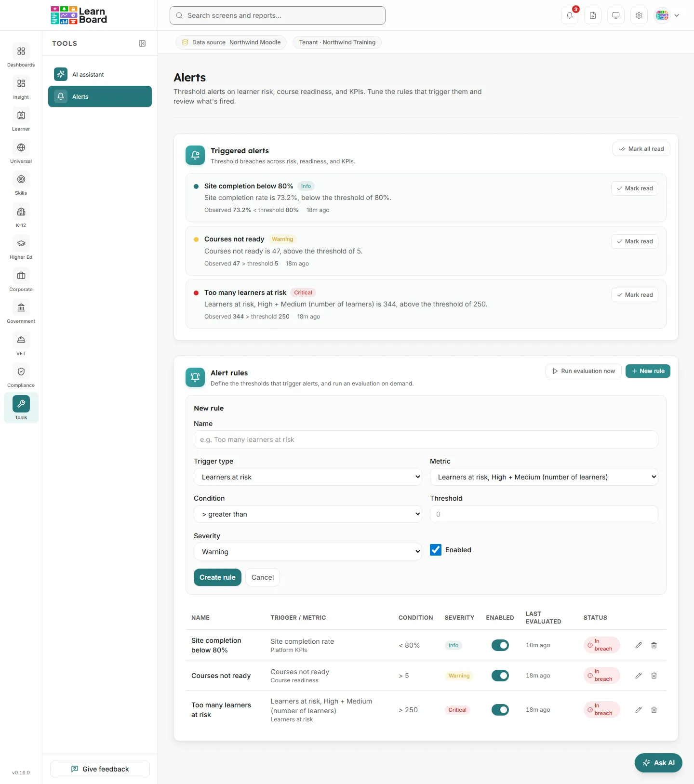The image size is (694, 784).
Task: Collapse the Tools sidebar panel icon
Action: pos(142,43)
